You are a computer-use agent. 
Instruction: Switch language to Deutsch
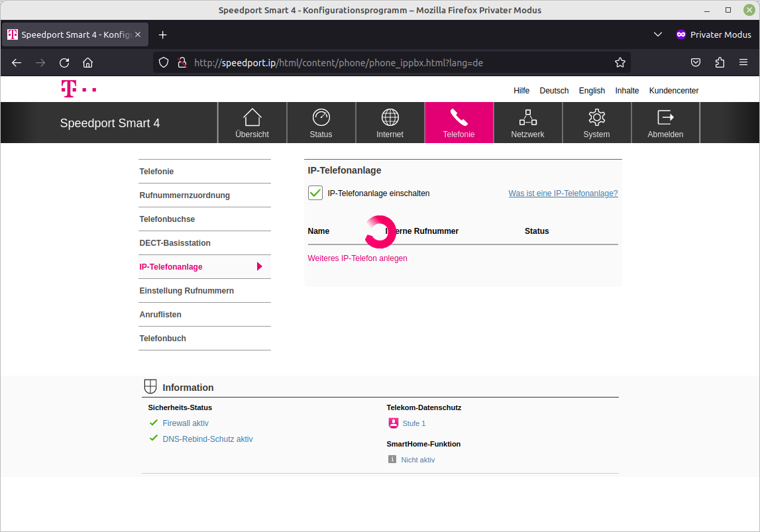coord(554,91)
